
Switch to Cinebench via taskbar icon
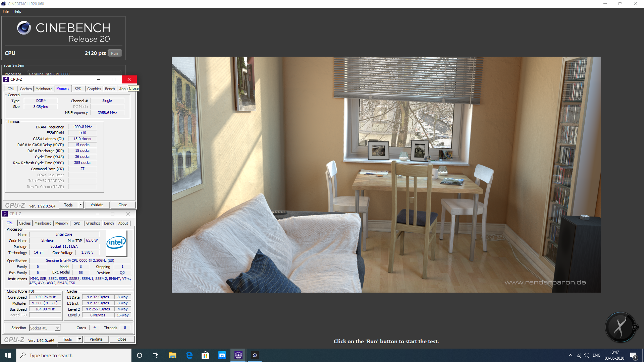pyautogui.click(x=255, y=355)
